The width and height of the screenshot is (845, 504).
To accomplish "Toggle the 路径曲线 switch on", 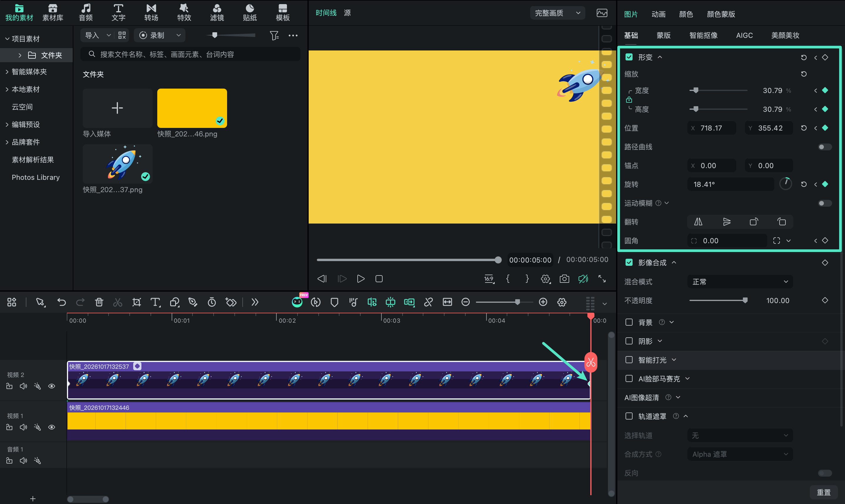I will pos(825,147).
